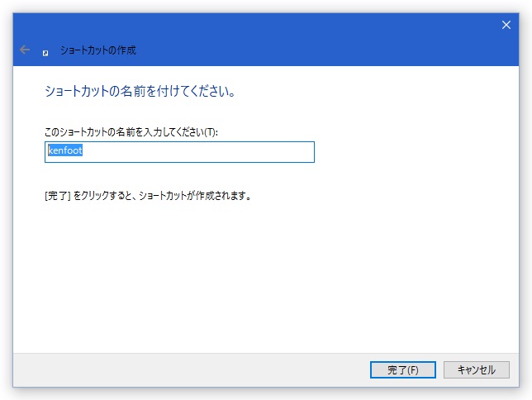Click the back arrow in the wizard header

[x=25, y=50]
